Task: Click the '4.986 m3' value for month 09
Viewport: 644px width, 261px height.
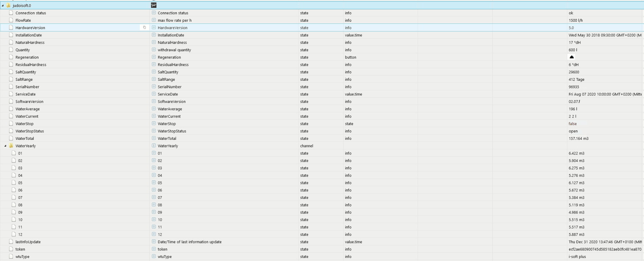Action: (x=577, y=212)
